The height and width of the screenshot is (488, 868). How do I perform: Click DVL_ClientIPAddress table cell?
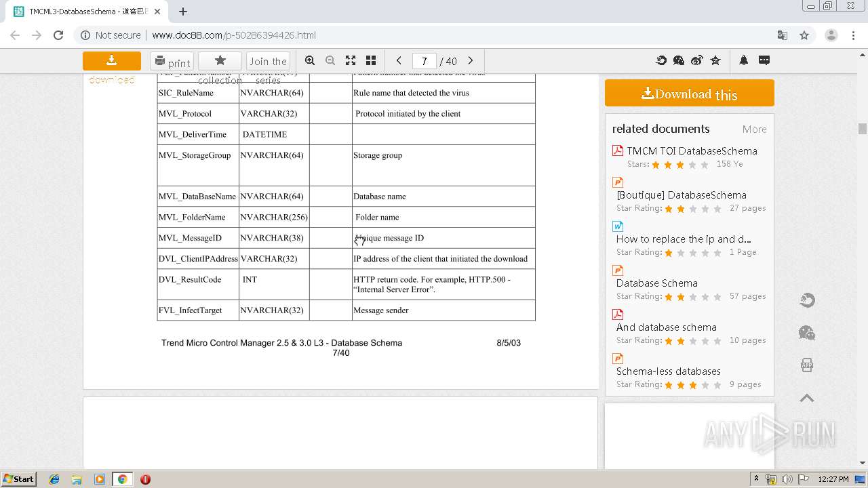pos(198,259)
